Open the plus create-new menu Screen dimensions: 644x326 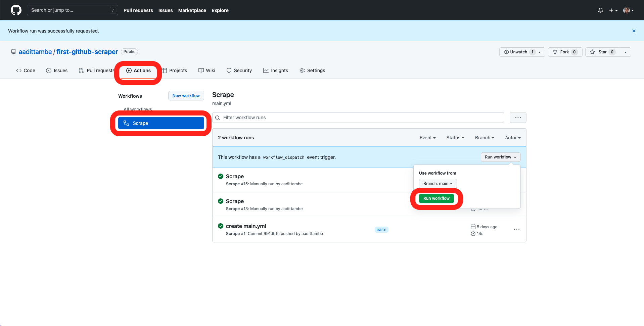point(613,10)
